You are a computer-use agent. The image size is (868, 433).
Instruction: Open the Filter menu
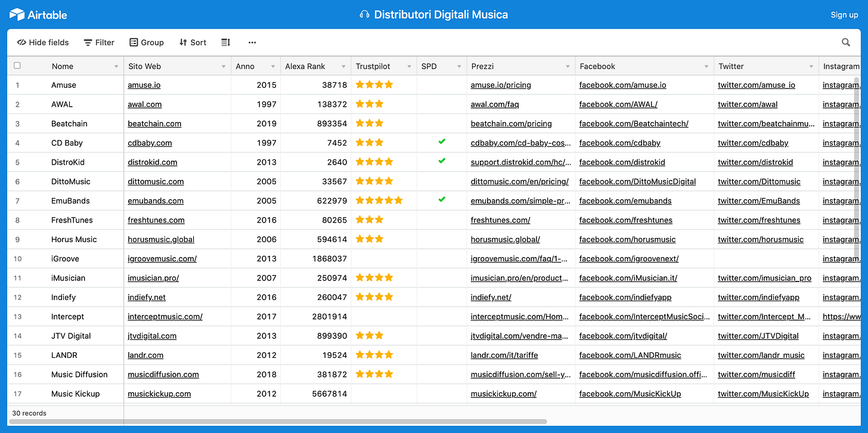(x=99, y=42)
